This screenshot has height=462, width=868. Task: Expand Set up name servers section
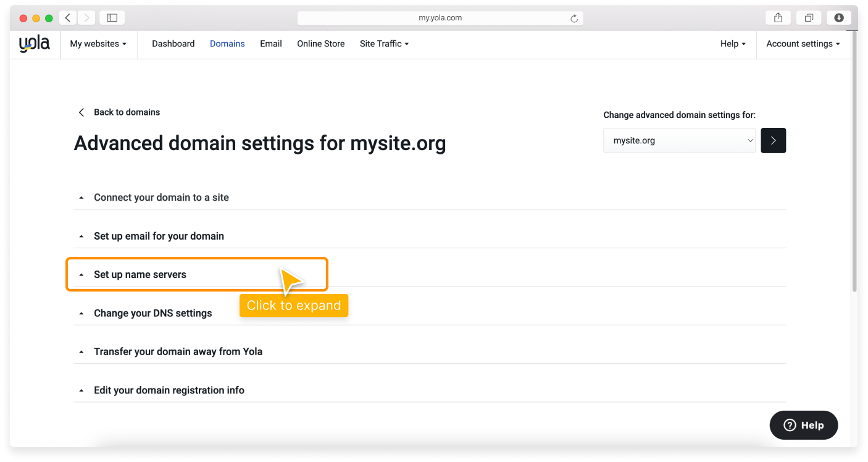point(140,275)
